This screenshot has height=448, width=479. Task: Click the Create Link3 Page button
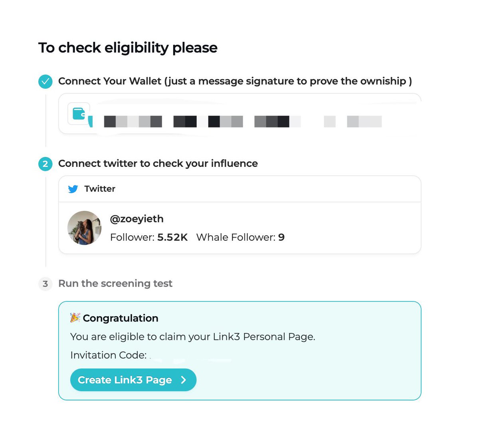point(133,380)
